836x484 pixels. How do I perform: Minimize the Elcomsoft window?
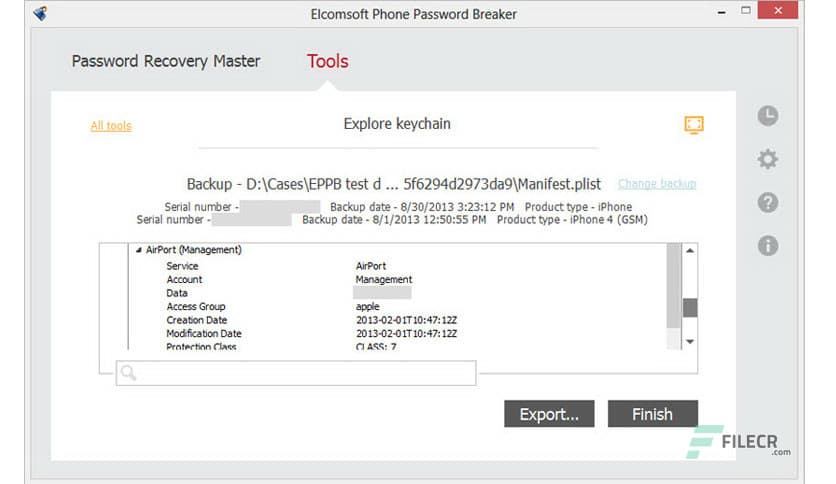pos(721,11)
